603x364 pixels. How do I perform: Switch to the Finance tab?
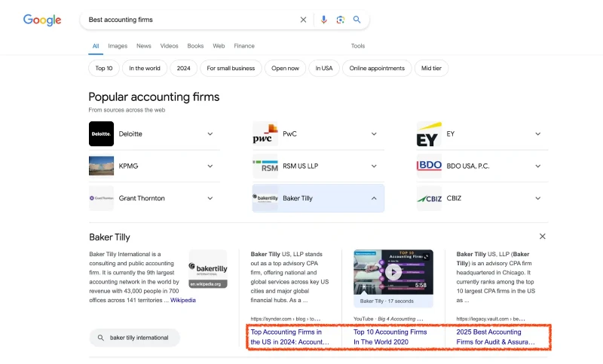244,46
